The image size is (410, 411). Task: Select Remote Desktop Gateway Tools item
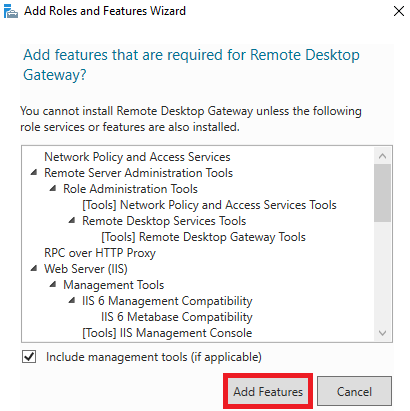[x=203, y=237]
